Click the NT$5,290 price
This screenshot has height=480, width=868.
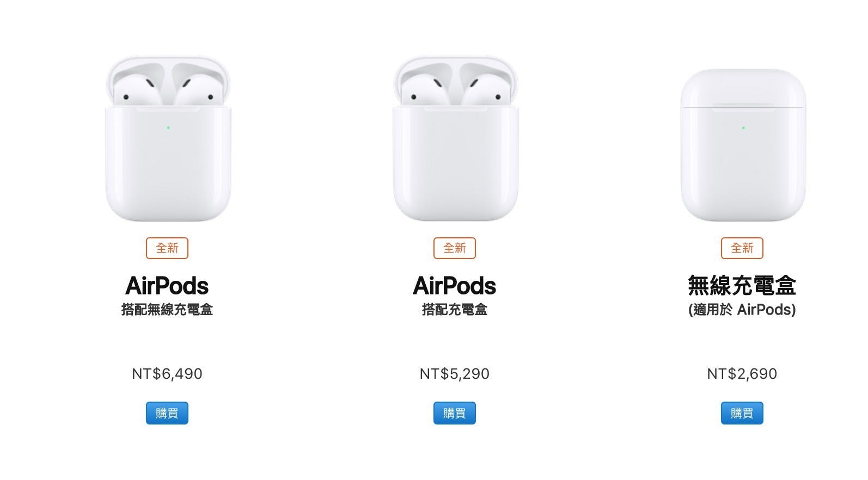[x=455, y=374]
